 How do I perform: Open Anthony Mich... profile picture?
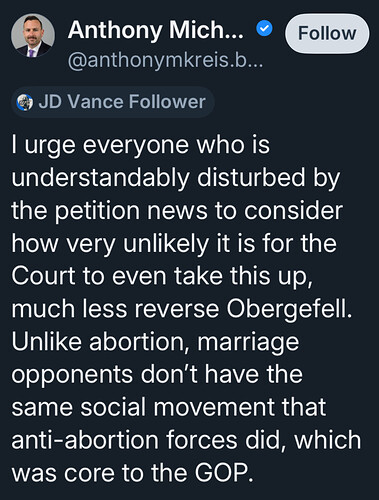(33, 36)
